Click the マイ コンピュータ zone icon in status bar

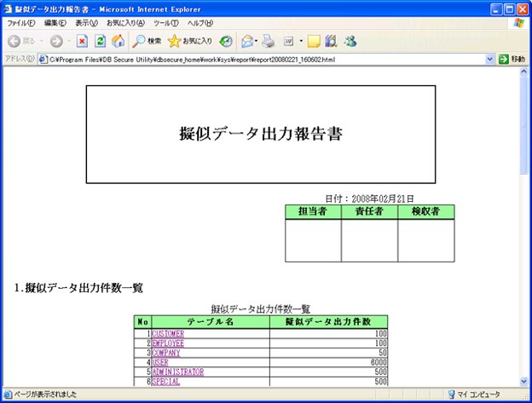pyautogui.click(x=451, y=394)
